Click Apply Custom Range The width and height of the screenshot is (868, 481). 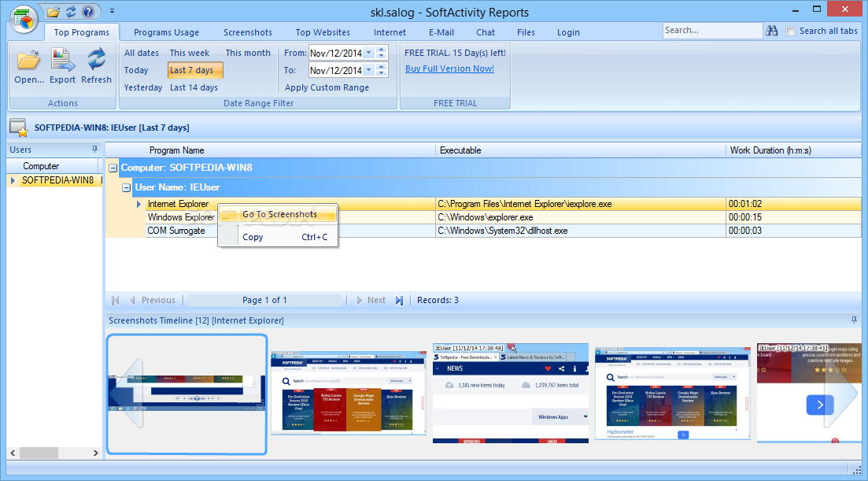pos(327,87)
